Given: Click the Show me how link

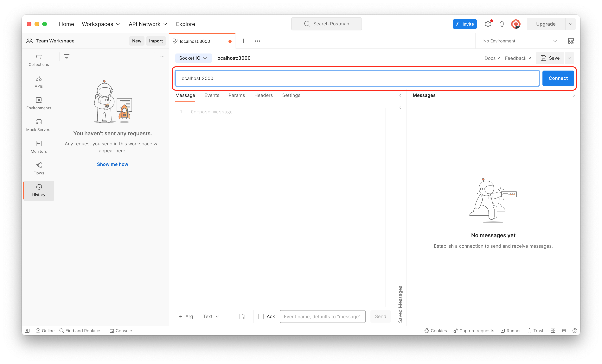Looking at the screenshot, I should (112, 164).
